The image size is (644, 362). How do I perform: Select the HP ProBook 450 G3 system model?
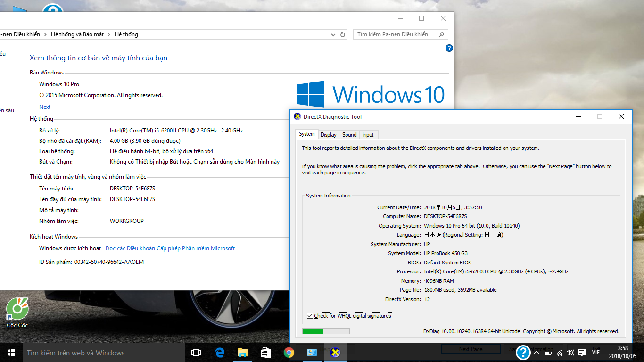[x=446, y=254]
